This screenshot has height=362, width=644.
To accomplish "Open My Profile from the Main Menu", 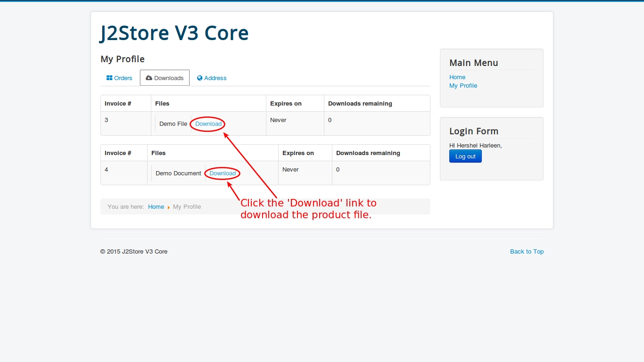I will click(463, 86).
